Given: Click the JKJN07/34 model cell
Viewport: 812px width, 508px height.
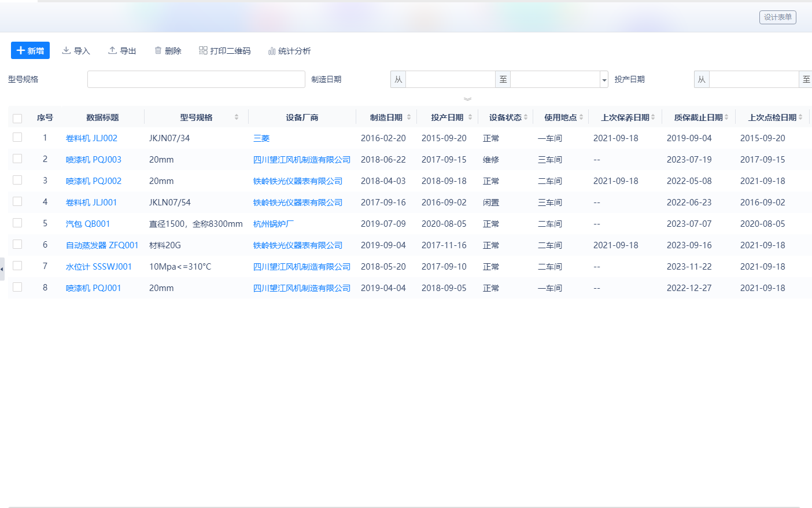Looking at the screenshot, I should pos(169,138).
